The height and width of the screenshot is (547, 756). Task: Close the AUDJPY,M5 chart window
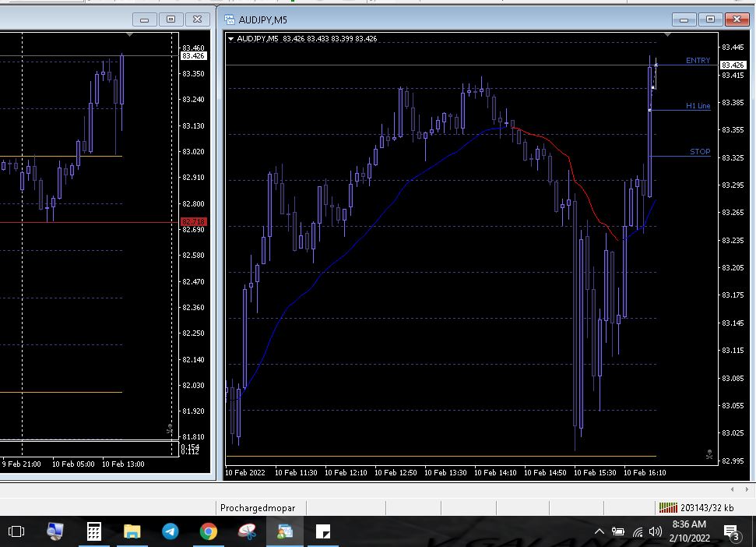pos(737,19)
